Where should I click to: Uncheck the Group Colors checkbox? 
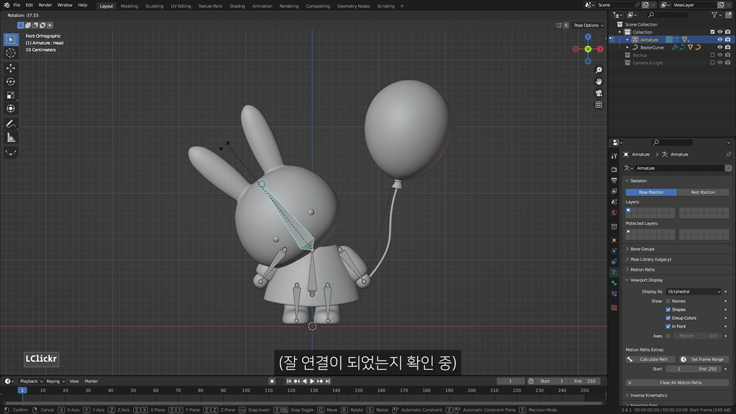point(668,318)
